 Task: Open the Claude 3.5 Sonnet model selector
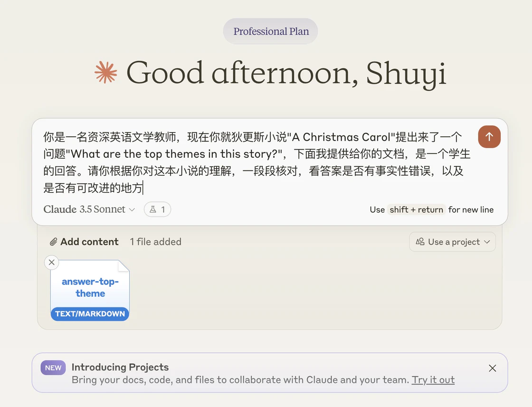coord(89,209)
